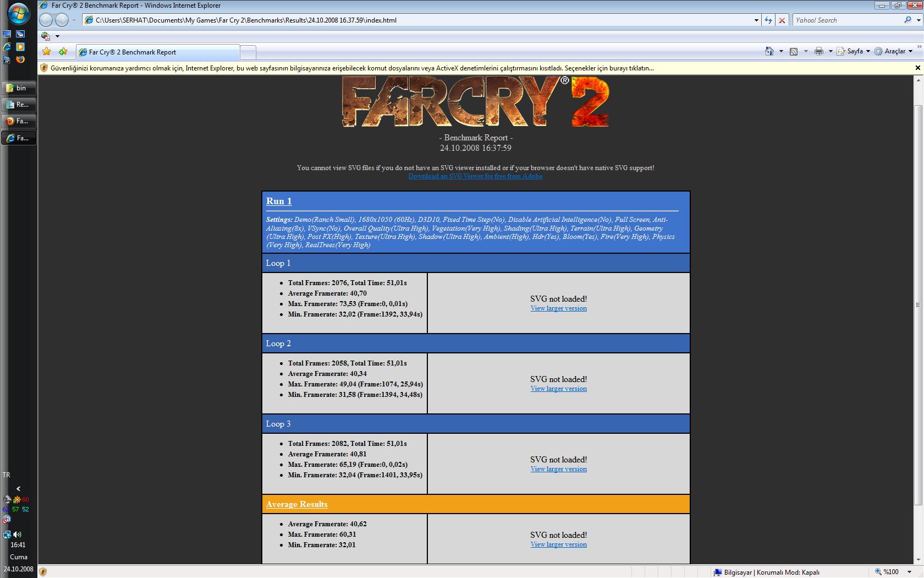Image resolution: width=924 pixels, height=578 pixels.
Task: Show hidden tray icons arrow
Action: pos(19,488)
